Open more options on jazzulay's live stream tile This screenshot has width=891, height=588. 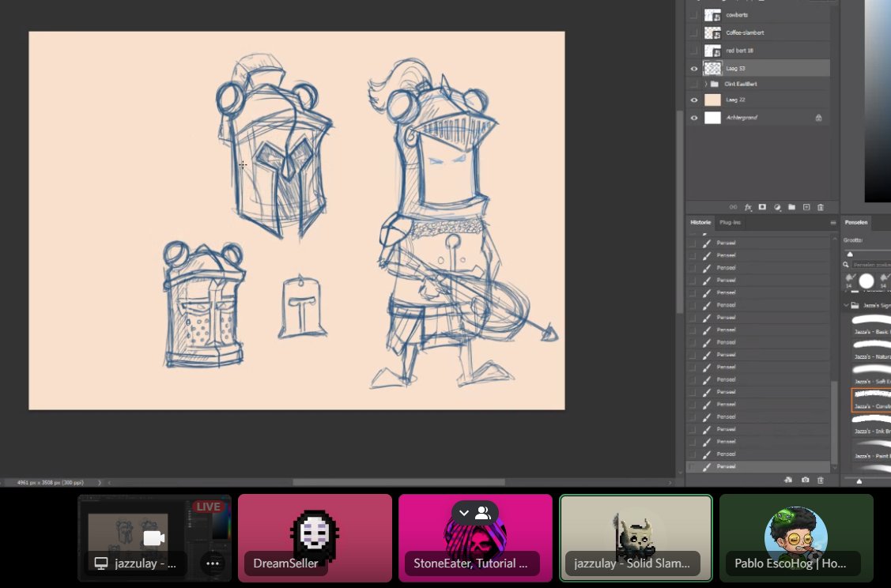pos(213,563)
